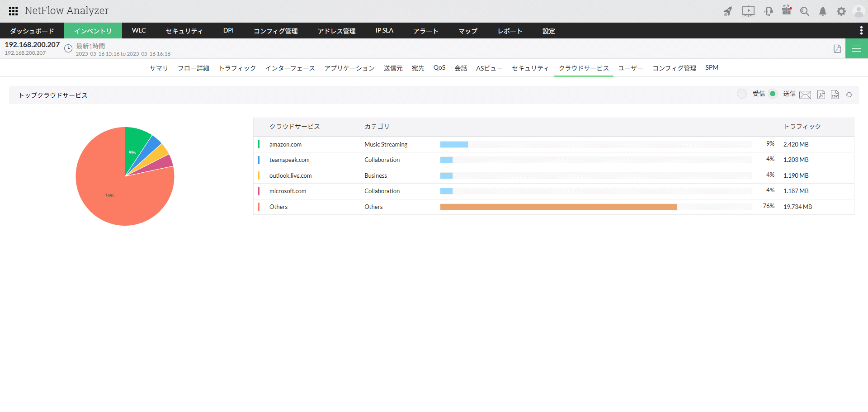Switch to the ASビュー sub-tab
Screen dimensions: 868x412
point(489,68)
